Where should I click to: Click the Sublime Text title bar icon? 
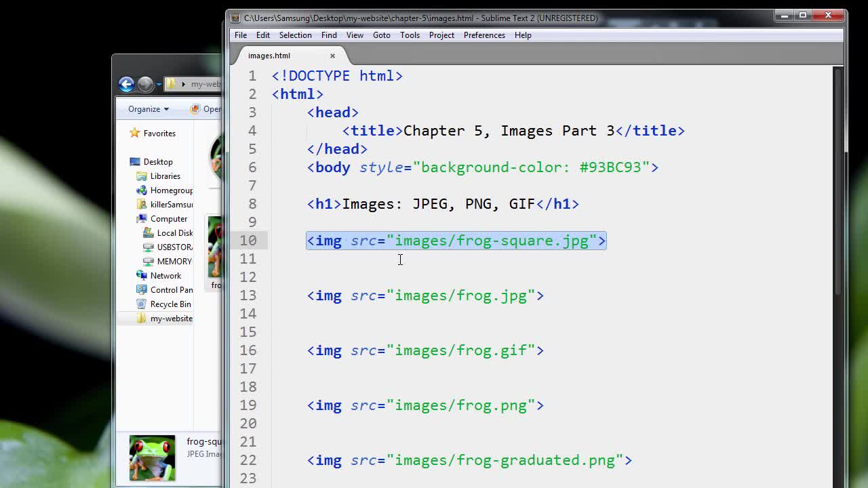pos(235,18)
